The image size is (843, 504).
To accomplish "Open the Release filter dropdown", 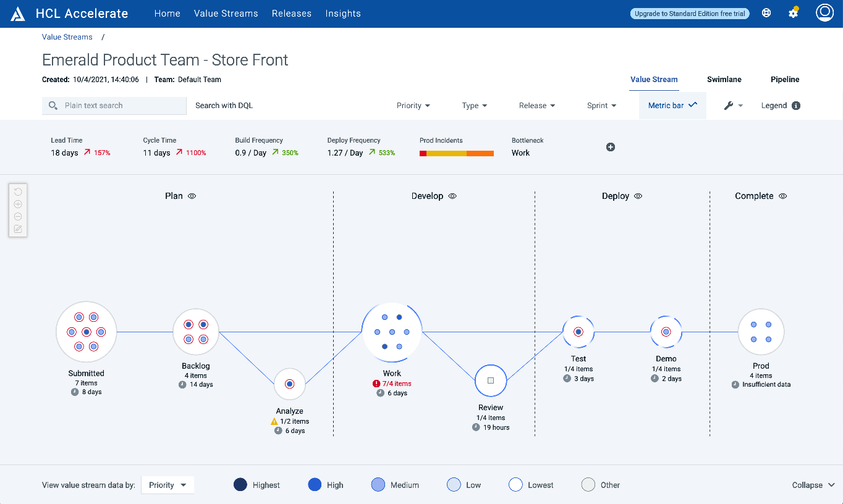I will point(537,106).
